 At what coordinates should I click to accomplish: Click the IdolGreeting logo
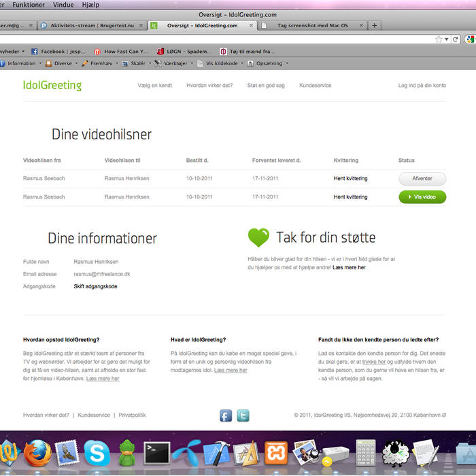(x=52, y=86)
